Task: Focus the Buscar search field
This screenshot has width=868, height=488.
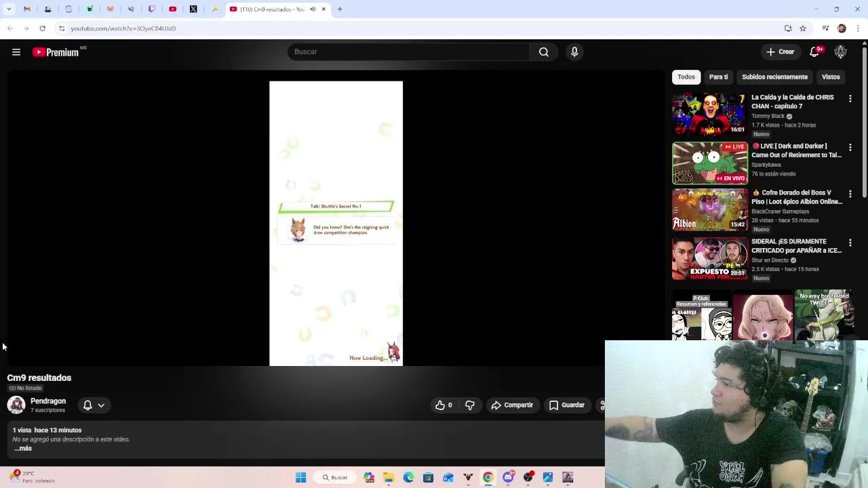Action: pos(409,52)
